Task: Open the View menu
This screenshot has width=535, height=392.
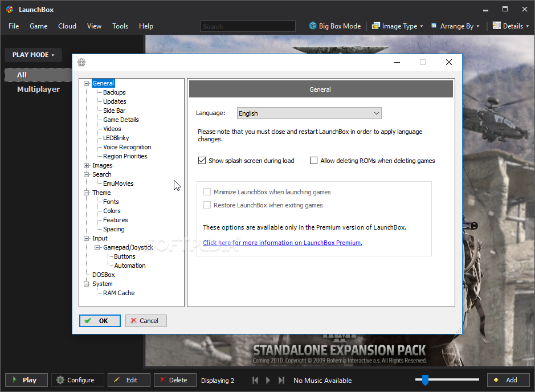Action: coord(94,26)
